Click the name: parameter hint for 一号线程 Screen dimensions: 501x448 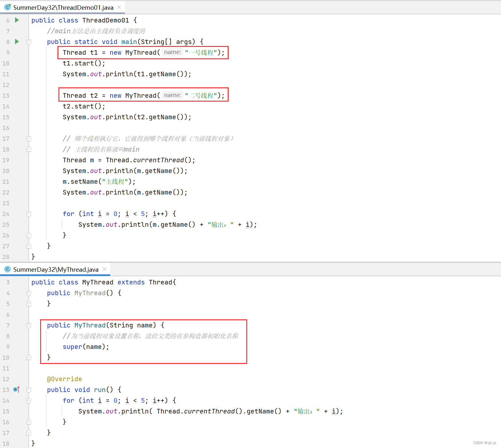tap(173, 52)
